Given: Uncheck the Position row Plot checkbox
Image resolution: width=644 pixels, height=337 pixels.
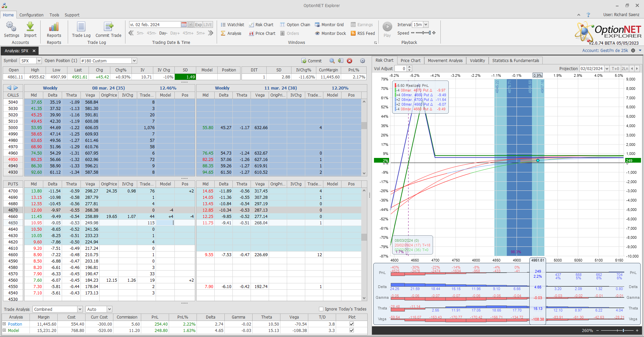Looking at the screenshot, I should [352, 324].
